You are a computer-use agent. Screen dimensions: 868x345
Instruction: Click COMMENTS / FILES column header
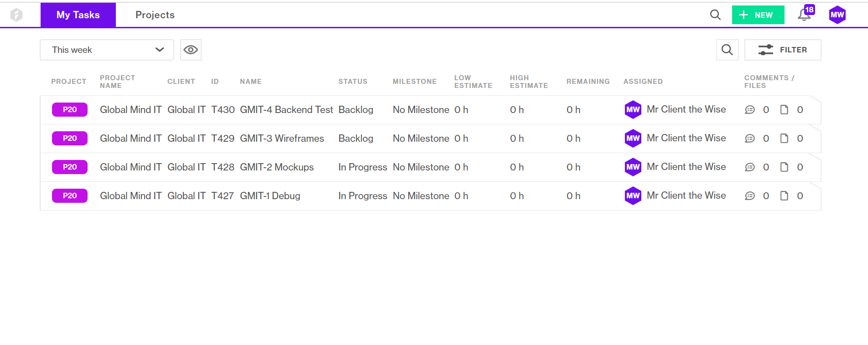click(769, 82)
